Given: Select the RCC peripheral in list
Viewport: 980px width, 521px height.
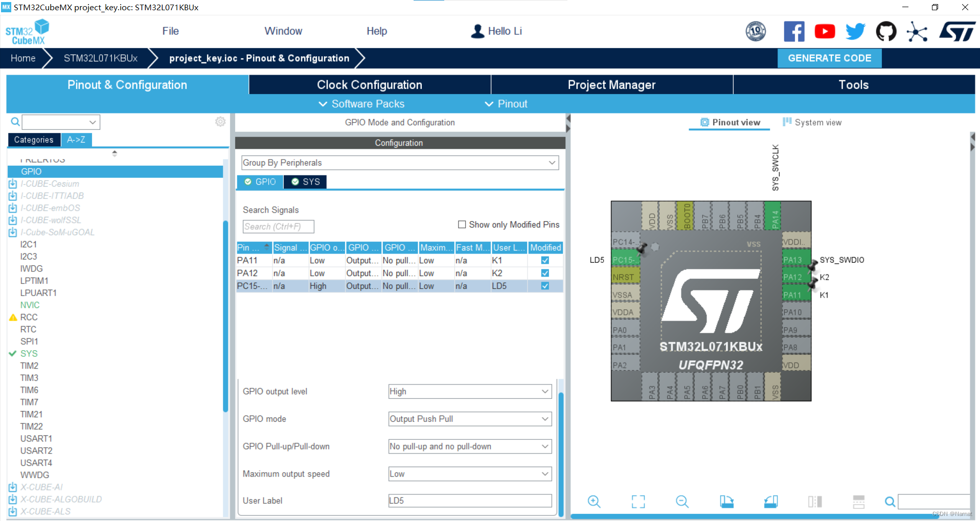Looking at the screenshot, I should coord(29,318).
